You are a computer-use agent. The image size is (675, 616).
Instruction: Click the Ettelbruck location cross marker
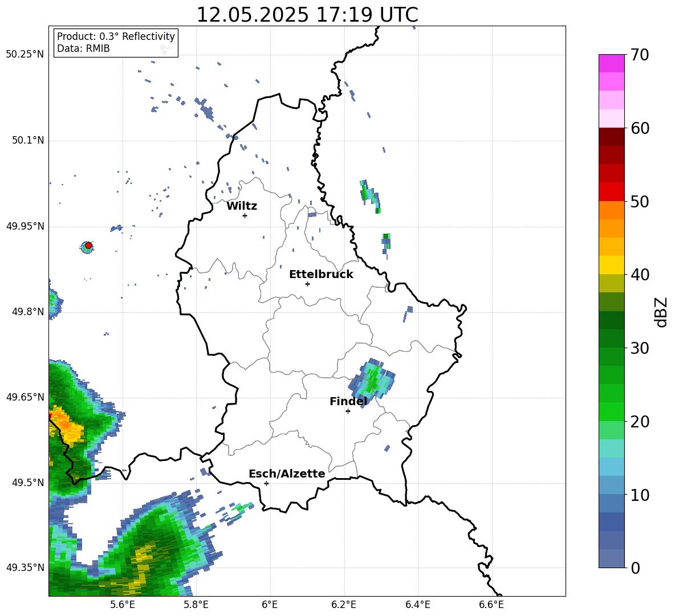point(307,284)
